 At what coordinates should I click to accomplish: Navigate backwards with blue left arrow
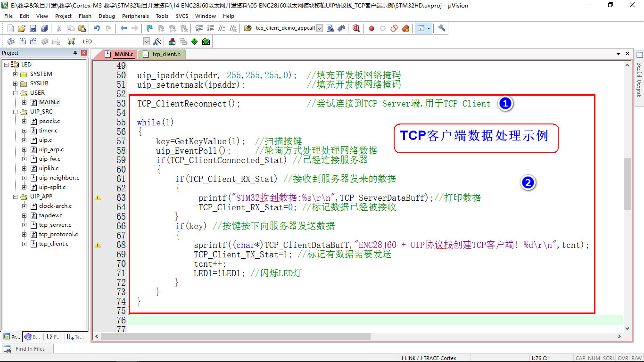[x=124, y=28]
